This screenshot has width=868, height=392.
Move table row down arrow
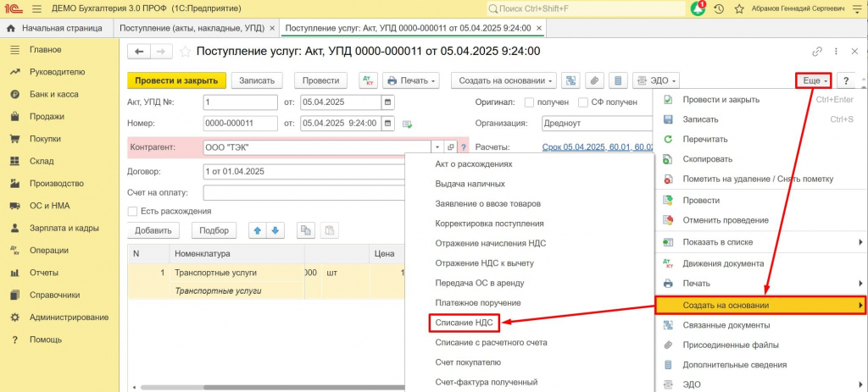point(275,230)
